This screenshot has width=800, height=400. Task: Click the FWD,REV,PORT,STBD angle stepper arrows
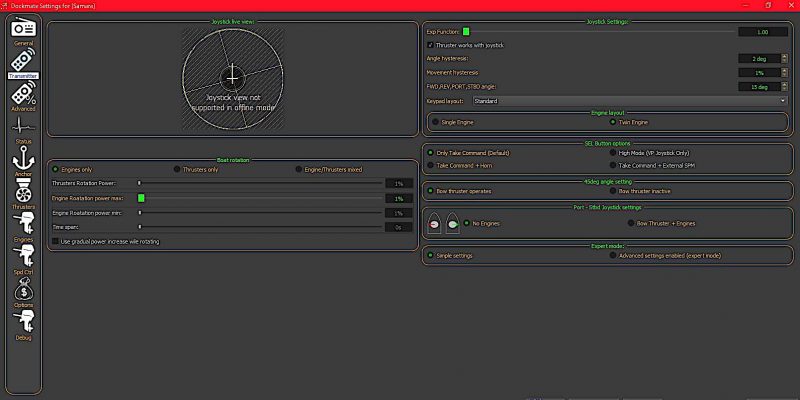pos(785,87)
